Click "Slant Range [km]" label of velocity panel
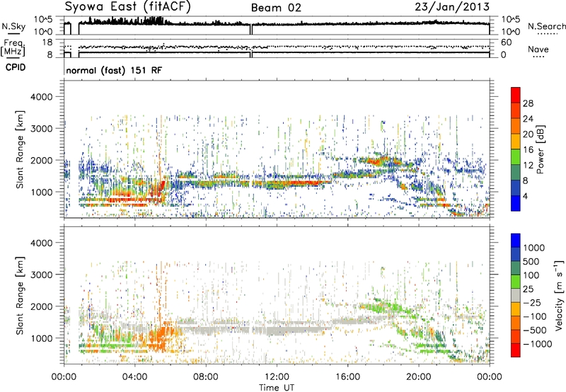 click(20, 296)
